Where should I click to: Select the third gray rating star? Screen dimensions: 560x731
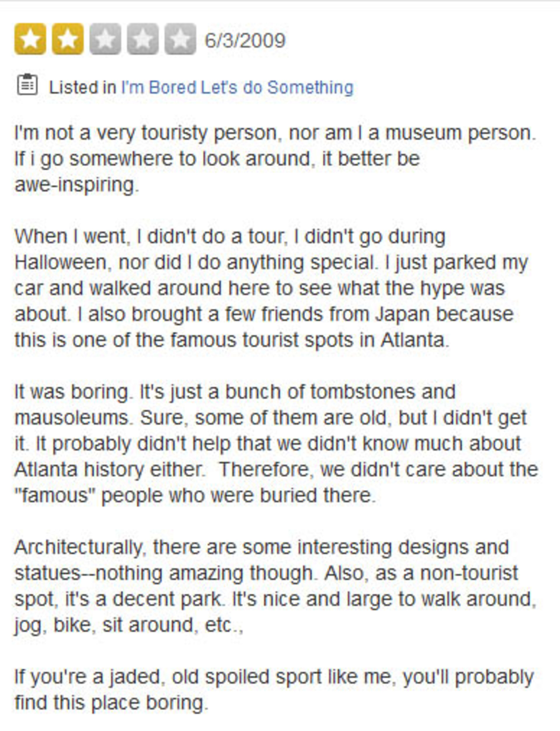pyautogui.click(x=105, y=39)
